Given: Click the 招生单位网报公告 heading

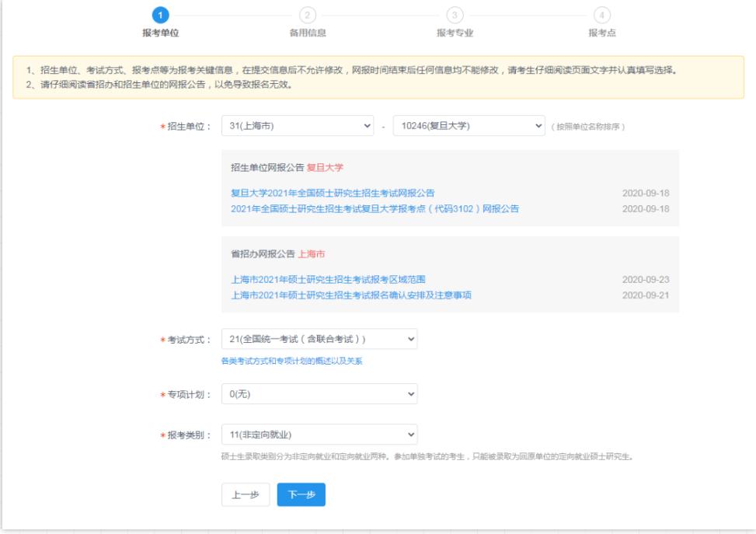Looking at the screenshot, I should [x=267, y=167].
